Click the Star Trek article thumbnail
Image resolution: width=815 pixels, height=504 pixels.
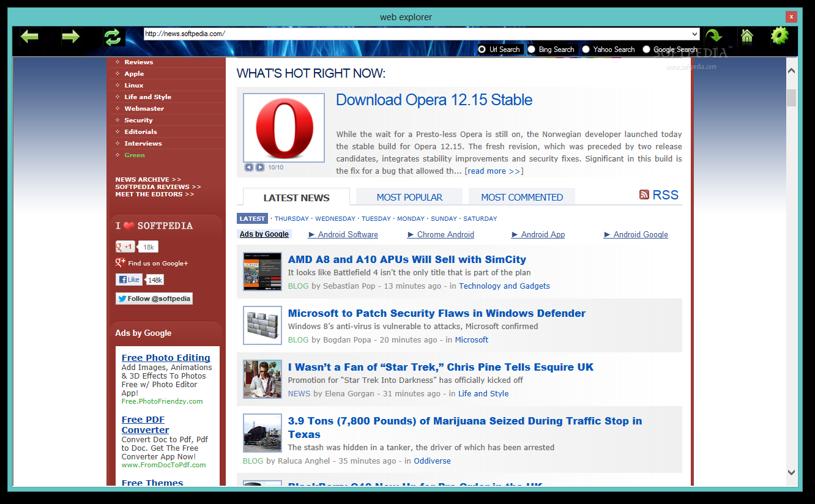pos(262,379)
